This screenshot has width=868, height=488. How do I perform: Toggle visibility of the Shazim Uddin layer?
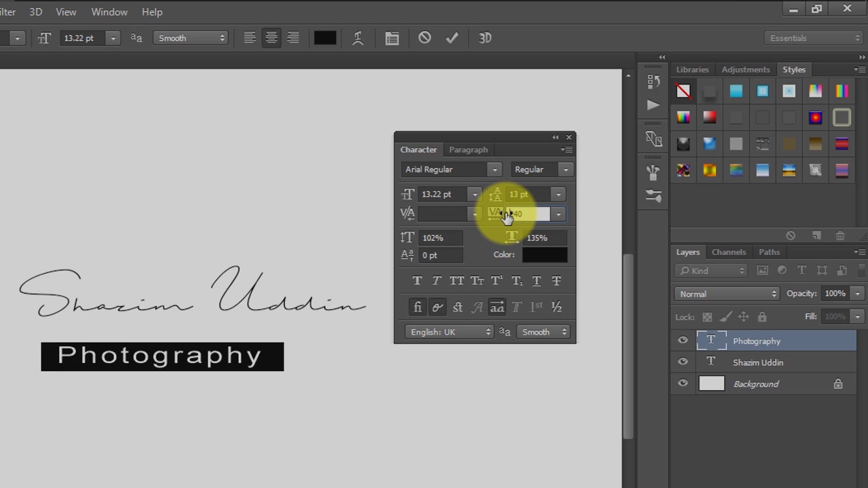click(682, 362)
